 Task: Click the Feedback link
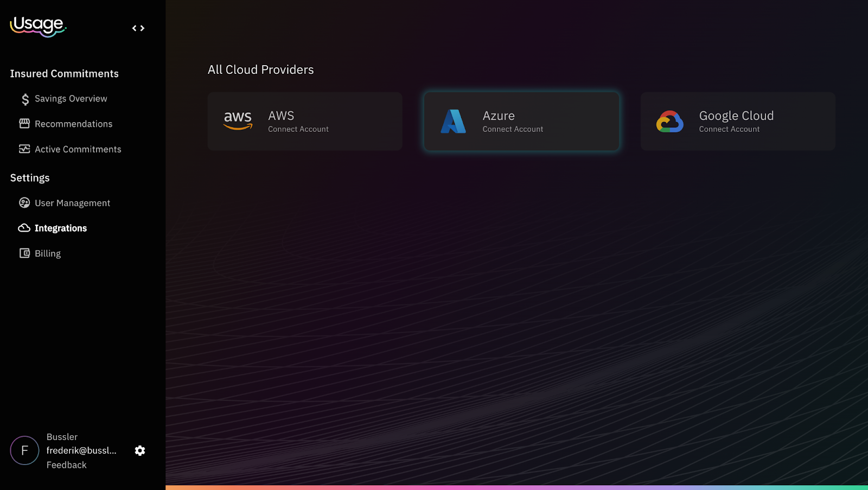point(66,465)
